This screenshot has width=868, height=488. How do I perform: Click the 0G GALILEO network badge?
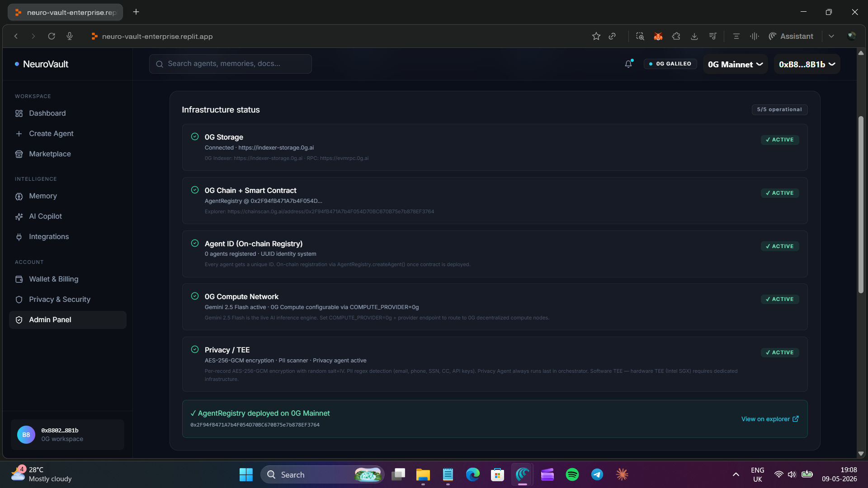pos(670,64)
